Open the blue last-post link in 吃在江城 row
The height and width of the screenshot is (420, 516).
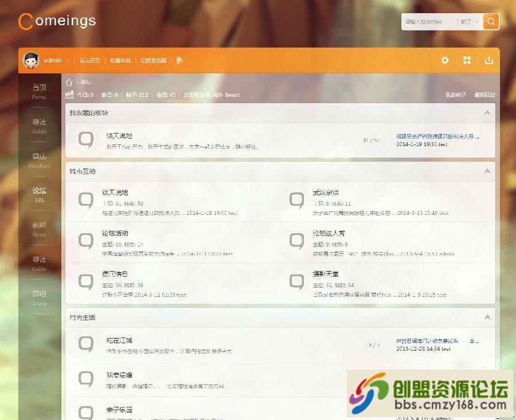(437, 341)
